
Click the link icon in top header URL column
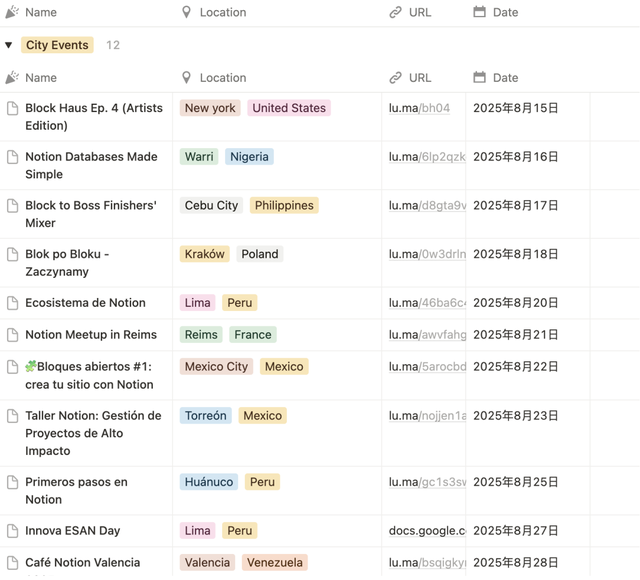[395, 12]
